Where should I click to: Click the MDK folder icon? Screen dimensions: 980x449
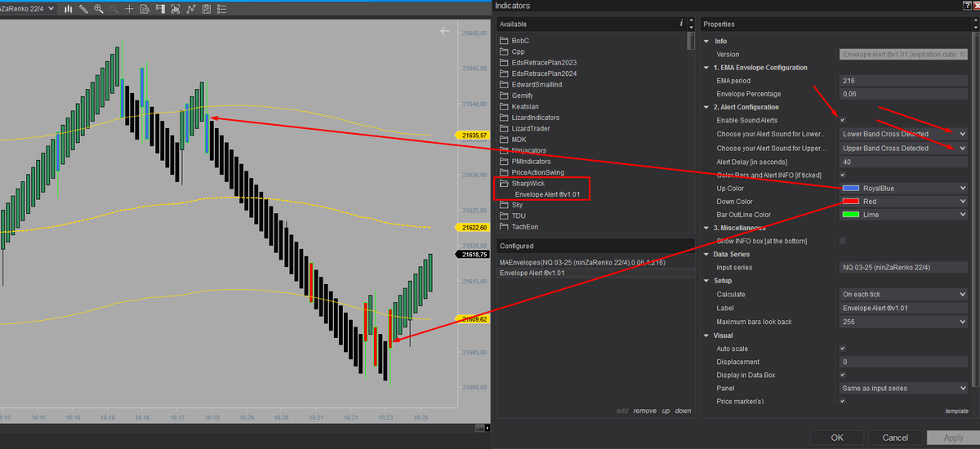[x=504, y=140]
